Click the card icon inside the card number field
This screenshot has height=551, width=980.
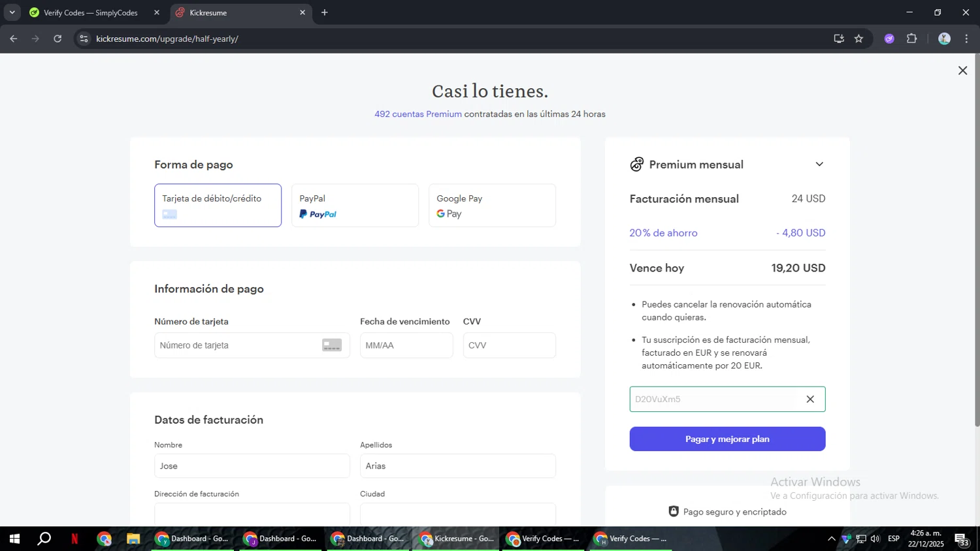[x=332, y=345]
